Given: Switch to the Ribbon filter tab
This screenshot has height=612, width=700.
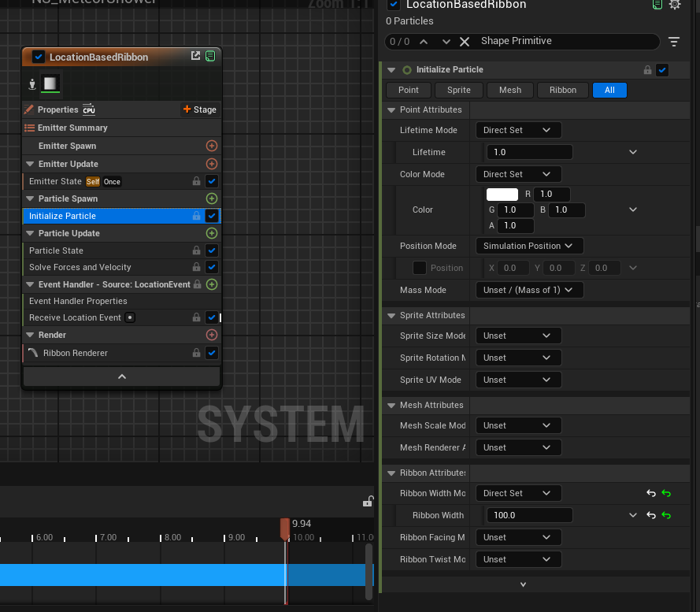Looking at the screenshot, I should click(563, 90).
